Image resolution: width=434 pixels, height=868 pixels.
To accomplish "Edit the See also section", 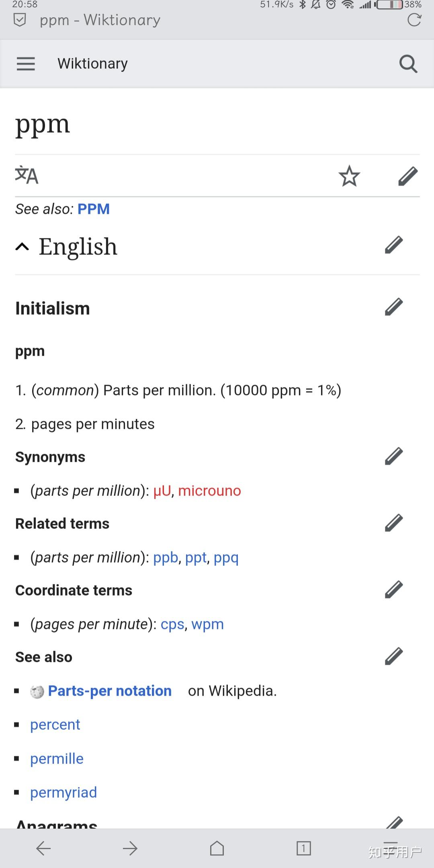I will pyautogui.click(x=393, y=656).
